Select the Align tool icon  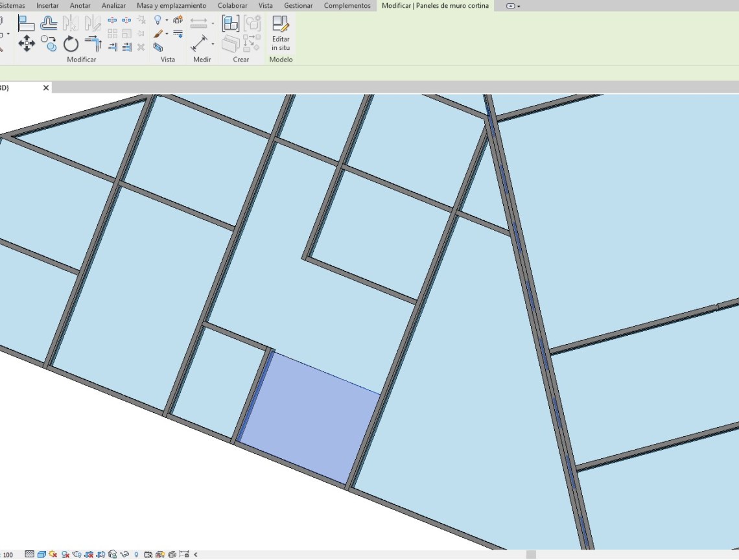pyautogui.click(x=27, y=23)
